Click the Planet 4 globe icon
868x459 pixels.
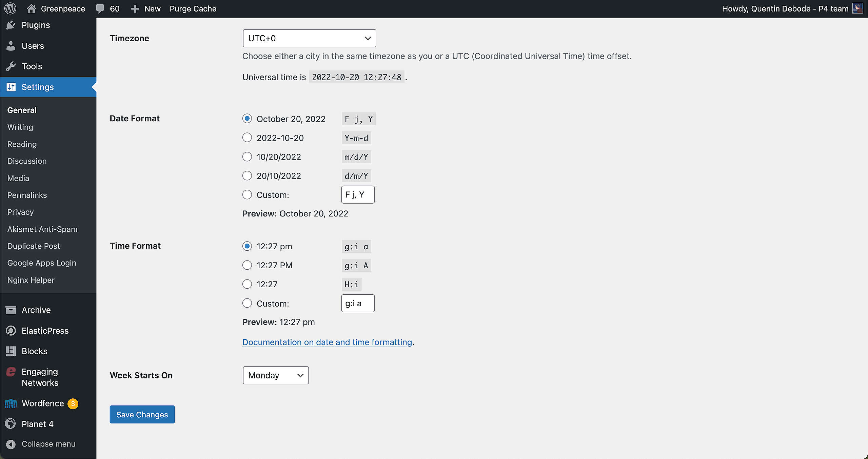coord(11,424)
